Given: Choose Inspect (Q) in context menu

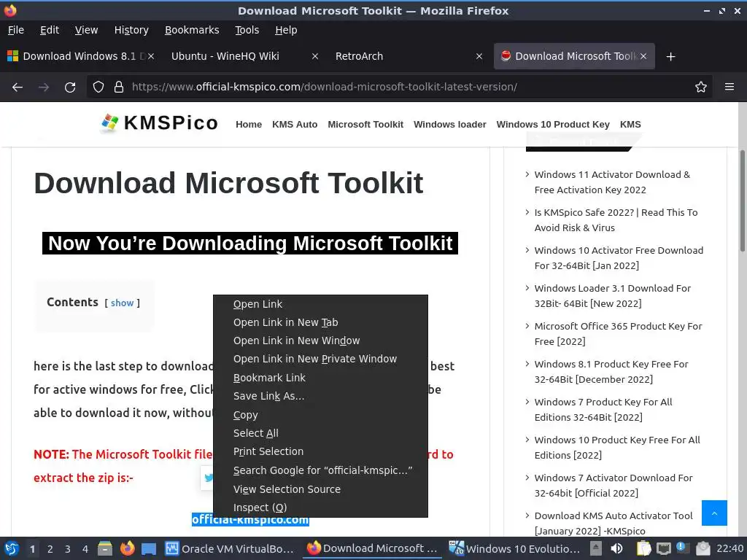Looking at the screenshot, I should [x=320, y=507].
